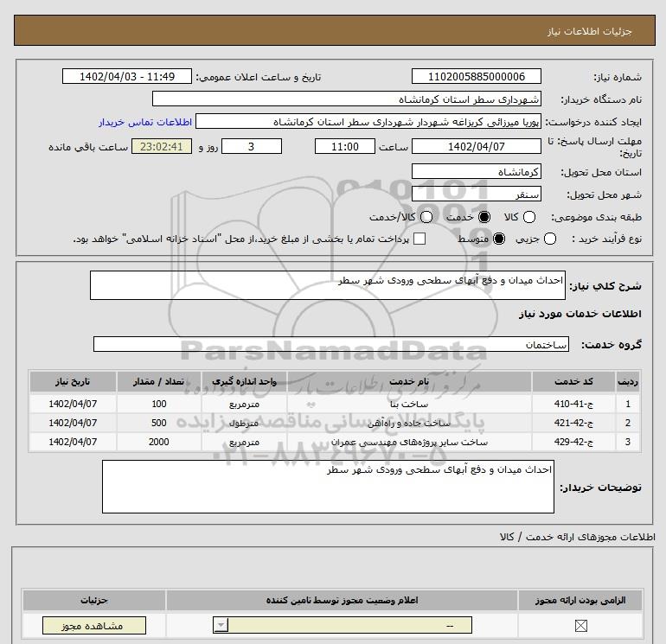The height and width of the screenshot is (644, 666).
Task: Click the تعداد / مقدار column header
Action: [159, 381]
